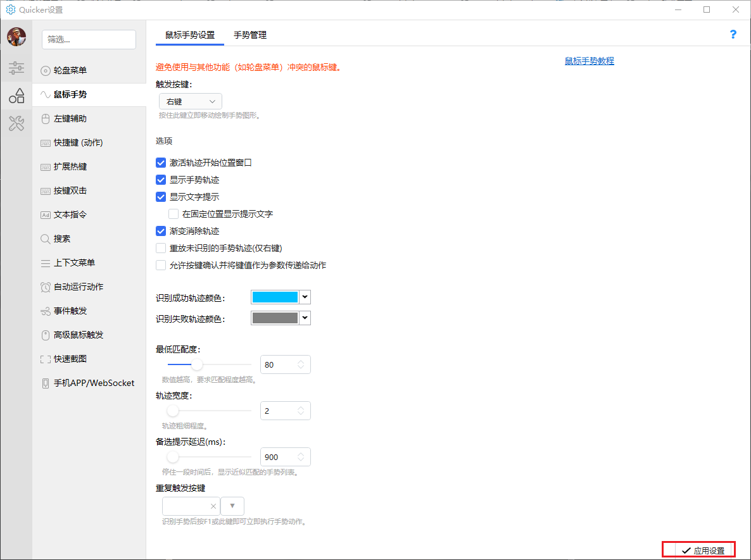Click the blue help question mark icon
This screenshot has width=751, height=560.
(x=733, y=34)
